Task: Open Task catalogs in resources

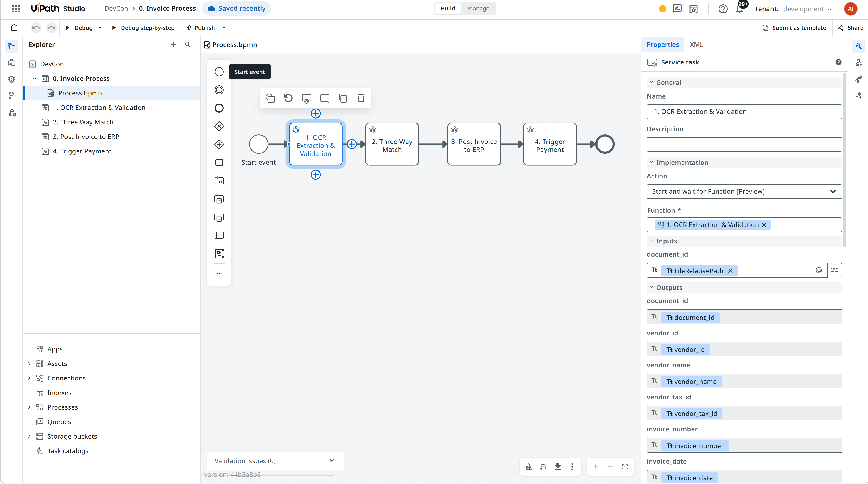Action: click(x=68, y=451)
